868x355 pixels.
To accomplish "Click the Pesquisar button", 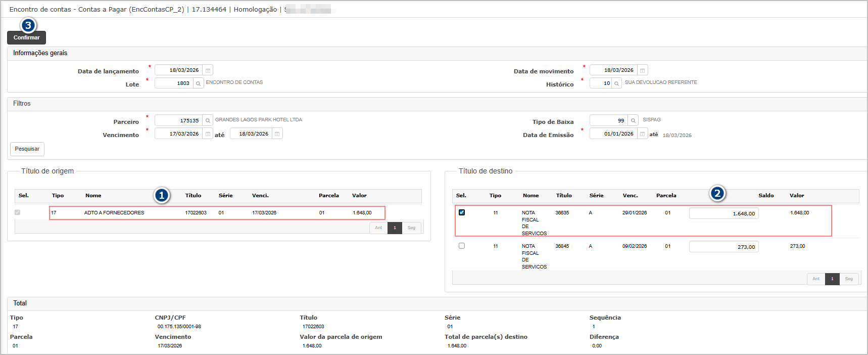I will pyautogui.click(x=27, y=149).
